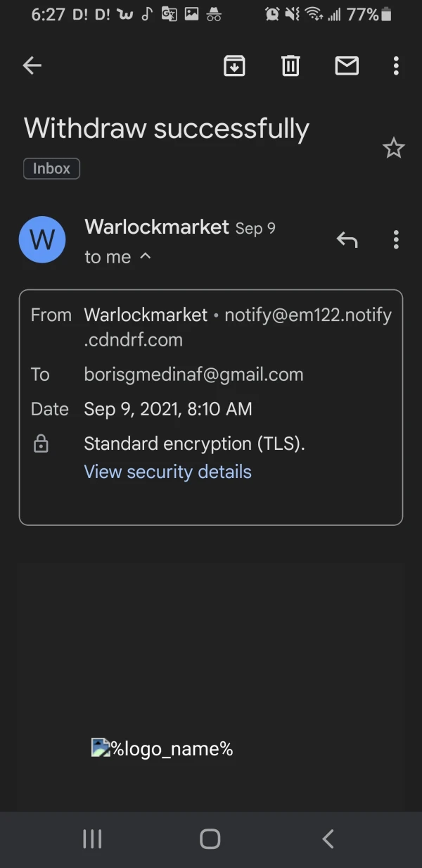Open View security details link
The height and width of the screenshot is (868, 422).
167,472
